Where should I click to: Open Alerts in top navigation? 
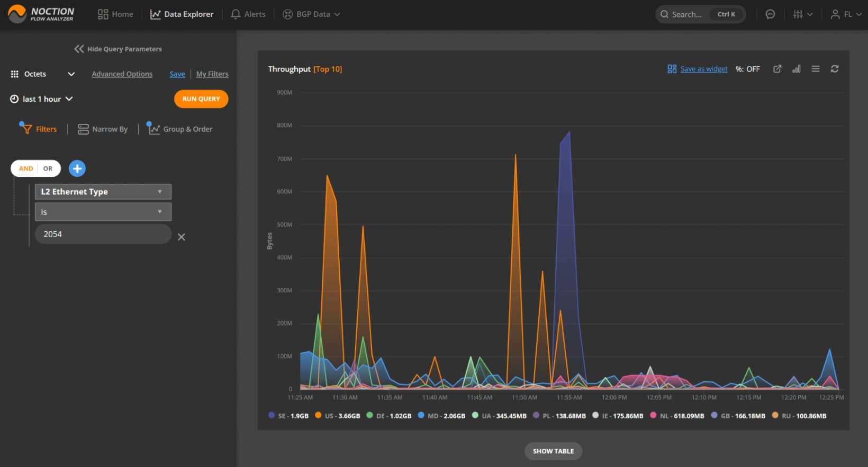pyautogui.click(x=248, y=14)
